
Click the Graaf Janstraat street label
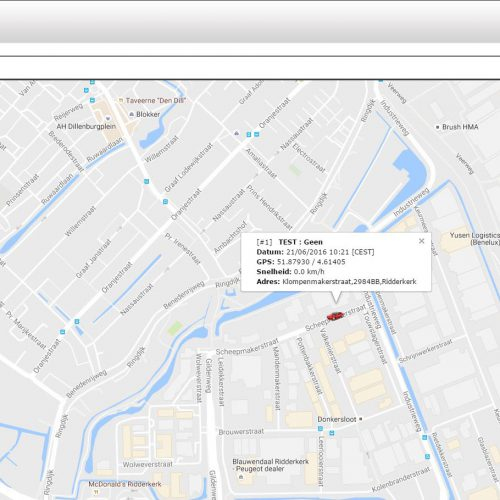click(93, 259)
